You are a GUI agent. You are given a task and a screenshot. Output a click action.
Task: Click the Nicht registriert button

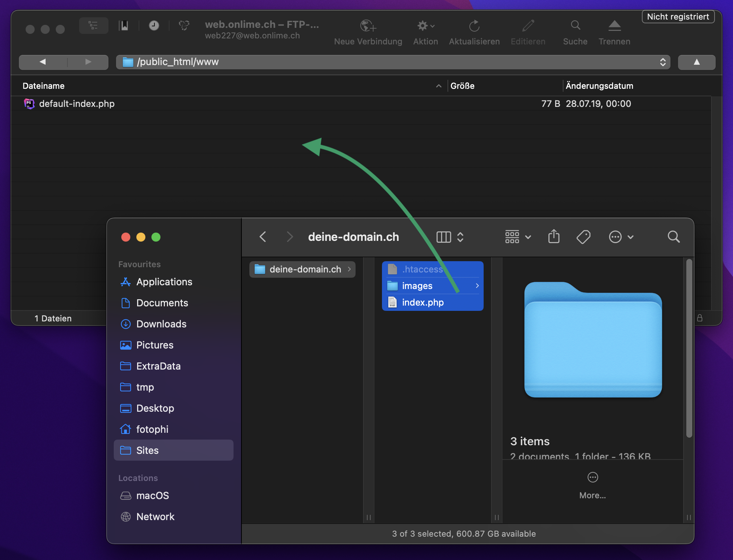[678, 17]
